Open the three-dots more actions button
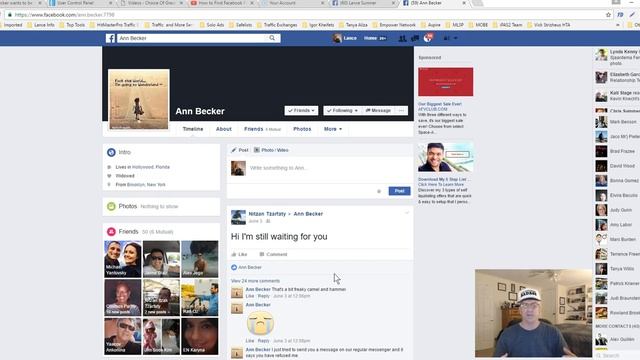Screen dimensions: 640x360 pos(401,111)
